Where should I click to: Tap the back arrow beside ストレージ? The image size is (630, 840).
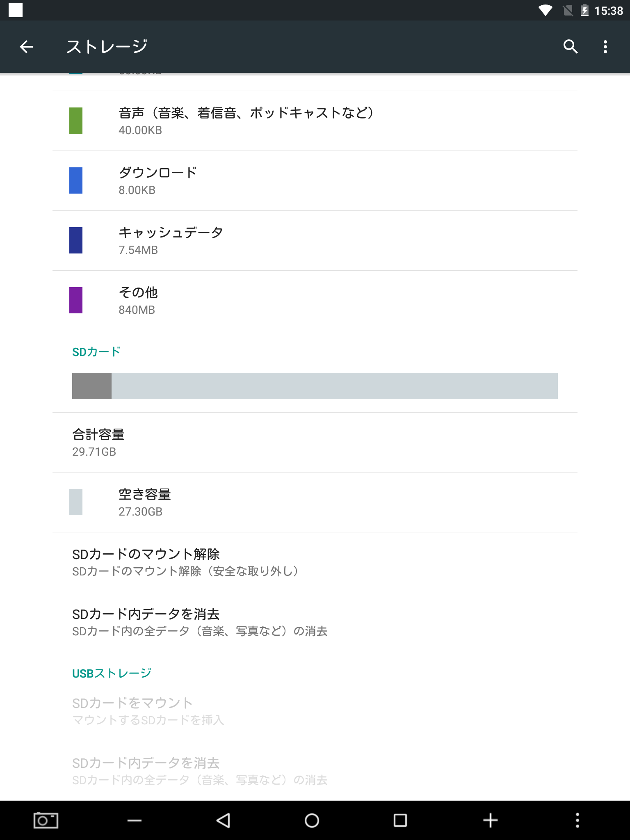(x=26, y=47)
